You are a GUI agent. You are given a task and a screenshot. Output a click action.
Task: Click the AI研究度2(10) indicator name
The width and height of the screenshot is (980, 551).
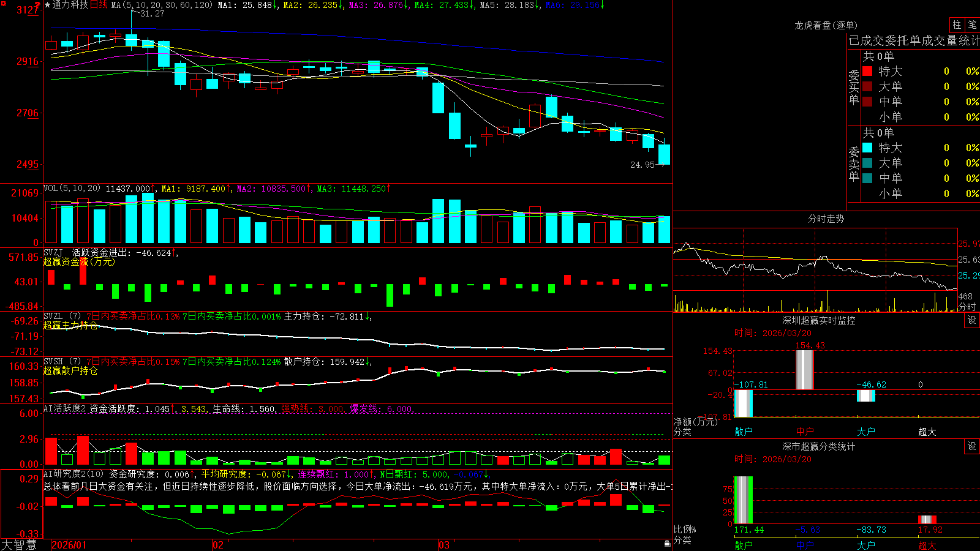pos(73,474)
